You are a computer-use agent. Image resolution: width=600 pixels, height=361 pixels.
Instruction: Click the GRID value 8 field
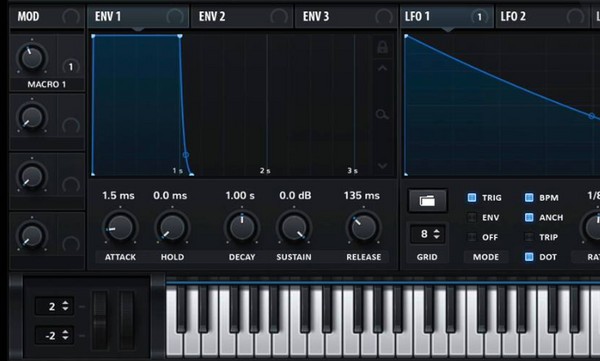click(427, 234)
